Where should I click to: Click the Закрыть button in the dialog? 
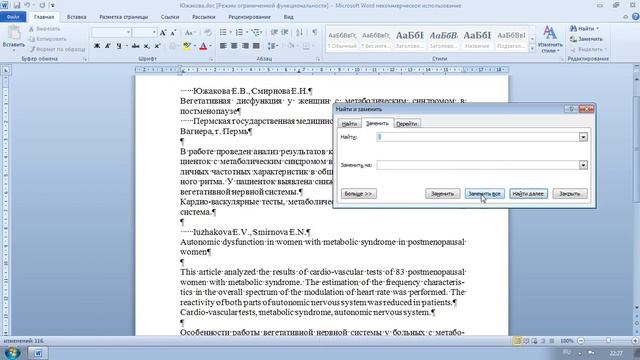(x=570, y=193)
